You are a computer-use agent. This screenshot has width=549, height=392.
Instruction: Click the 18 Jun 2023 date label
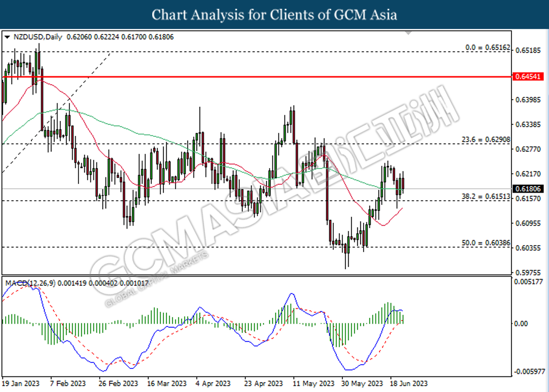pyautogui.click(x=408, y=383)
